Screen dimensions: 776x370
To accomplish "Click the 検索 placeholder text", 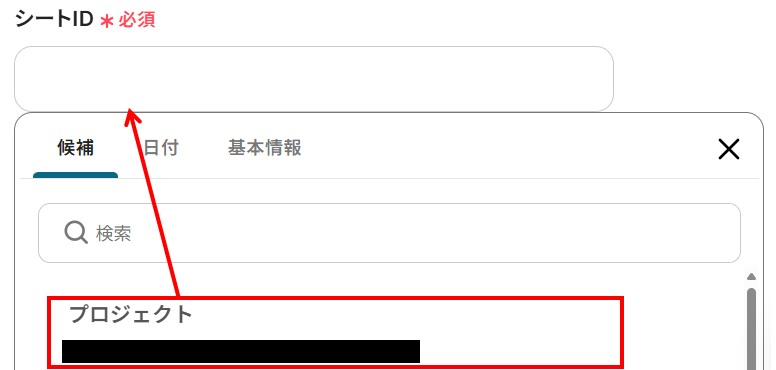I will tap(113, 233).
